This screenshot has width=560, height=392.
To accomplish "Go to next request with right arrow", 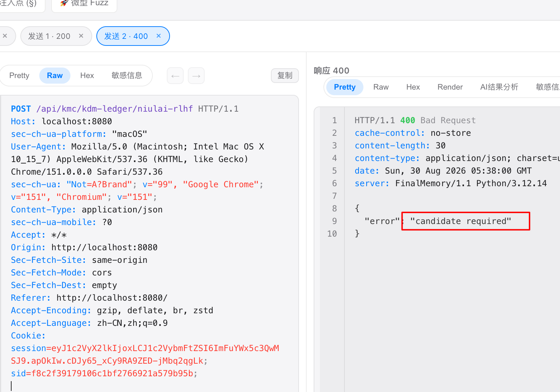I will pos(196,76).
